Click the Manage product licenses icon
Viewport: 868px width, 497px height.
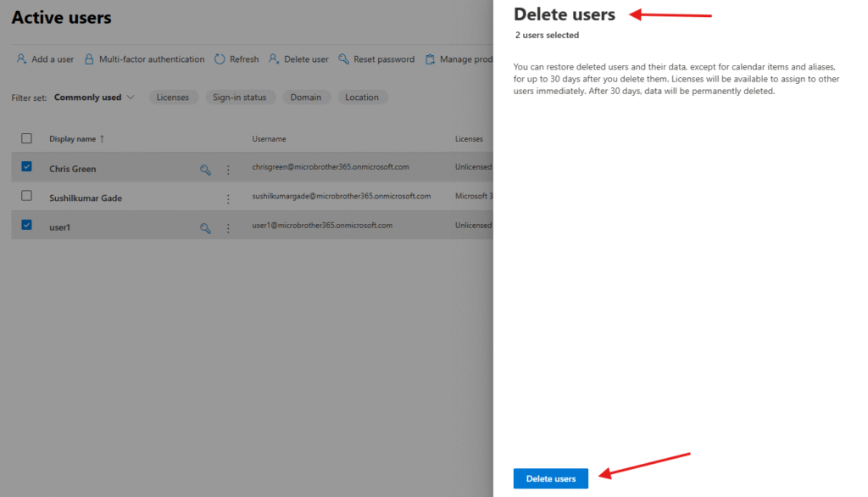431,59
